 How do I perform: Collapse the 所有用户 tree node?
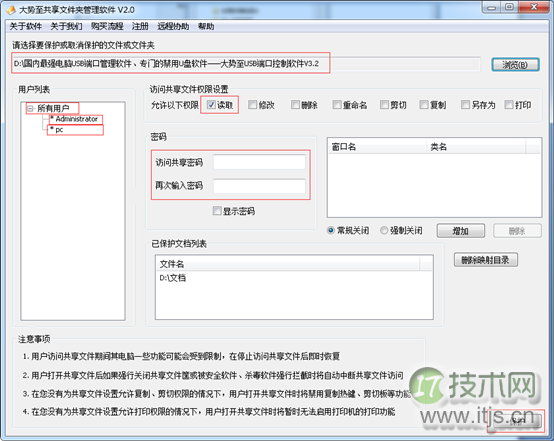point(31,108)
